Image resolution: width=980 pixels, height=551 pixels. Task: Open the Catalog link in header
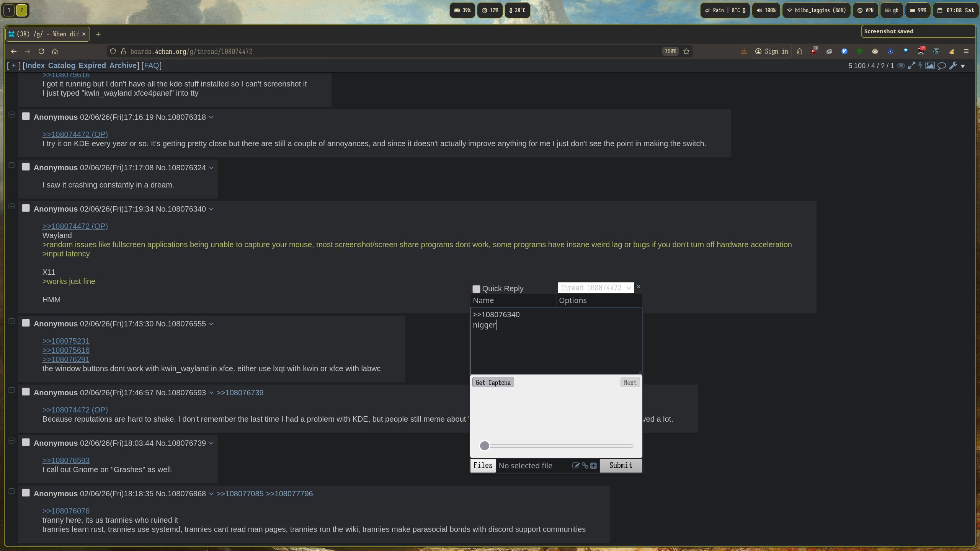pos(62,65)
